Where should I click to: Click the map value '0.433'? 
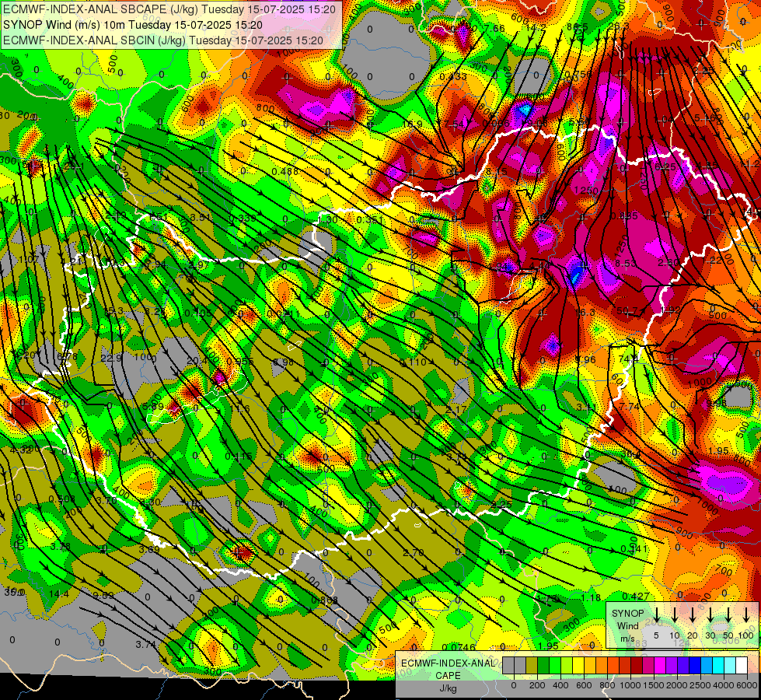pos(453,76)
